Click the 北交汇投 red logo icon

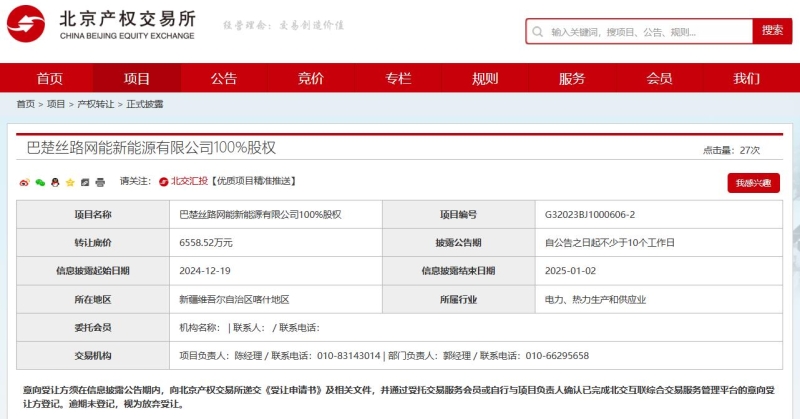point(163,182)
